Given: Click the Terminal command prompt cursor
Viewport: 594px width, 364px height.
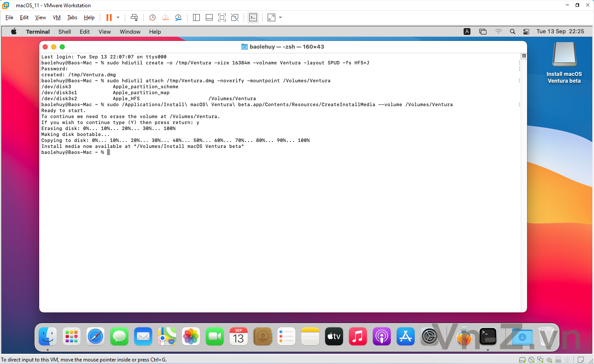Looking at the screenshot, I should tap(109, 152).
